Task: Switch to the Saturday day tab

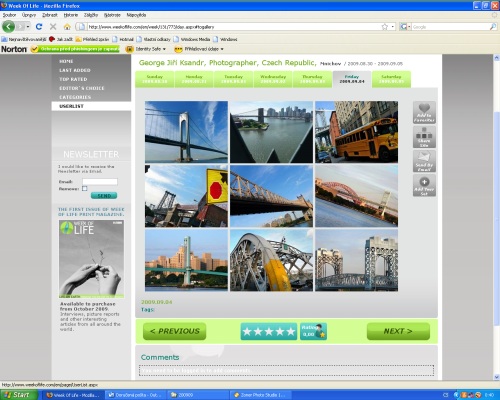Action: (x=391, y=79)
